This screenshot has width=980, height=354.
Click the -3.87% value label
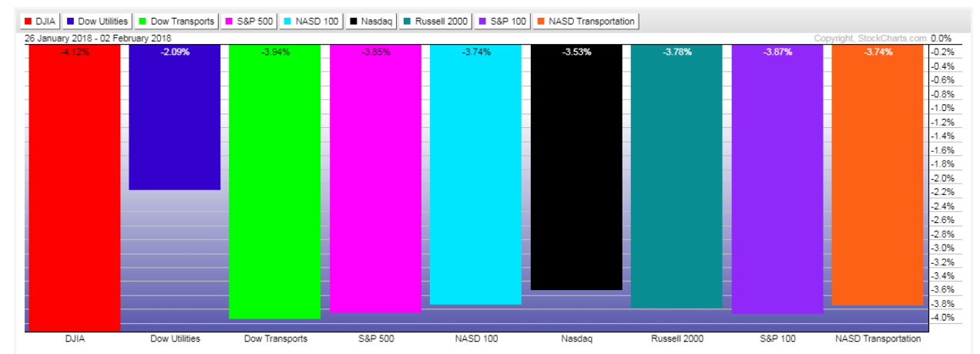pyautogui.click(x=777, y=52)
